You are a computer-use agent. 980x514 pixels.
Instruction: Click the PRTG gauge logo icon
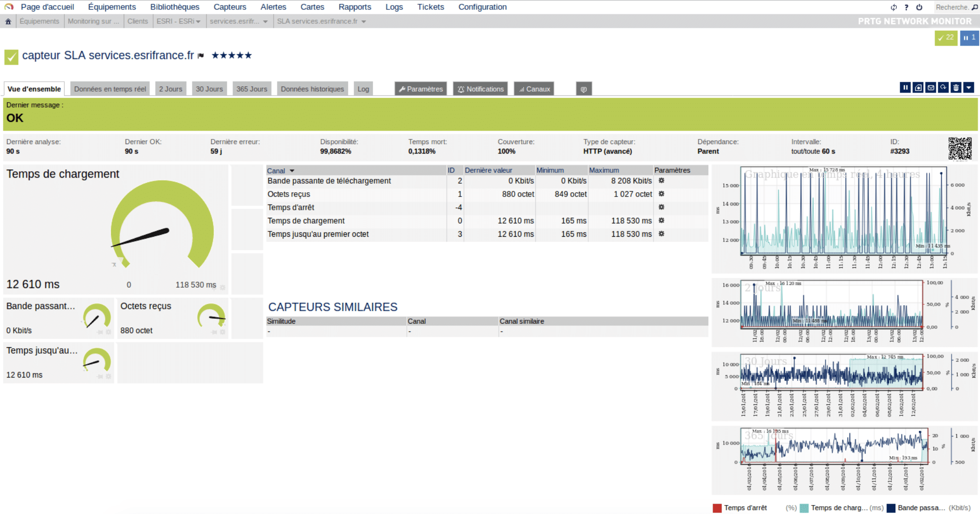tap(9, 7)
